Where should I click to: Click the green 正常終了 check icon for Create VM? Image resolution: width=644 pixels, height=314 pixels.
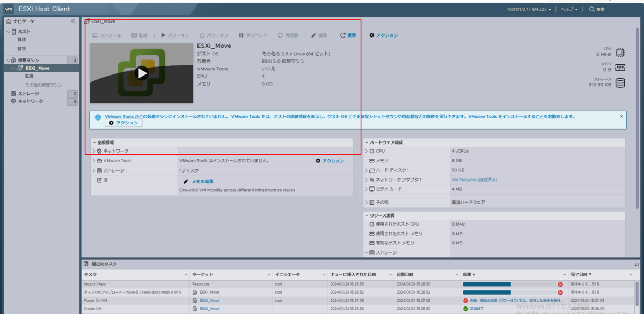pyautogui.click(x=465, y=309)
